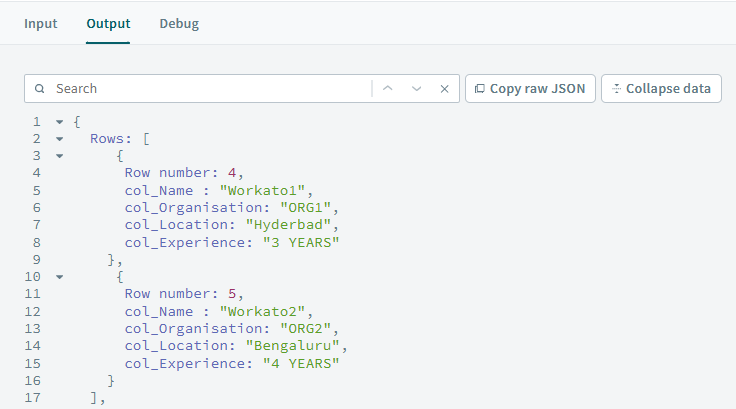
Task: Select the Output tab
Action: (x=107, y=23)
